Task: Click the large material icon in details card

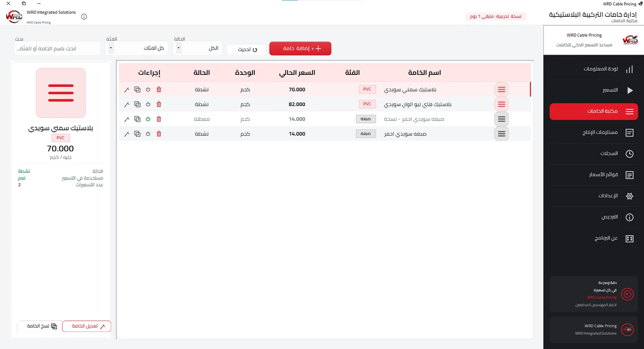Action: pos(61,93)
